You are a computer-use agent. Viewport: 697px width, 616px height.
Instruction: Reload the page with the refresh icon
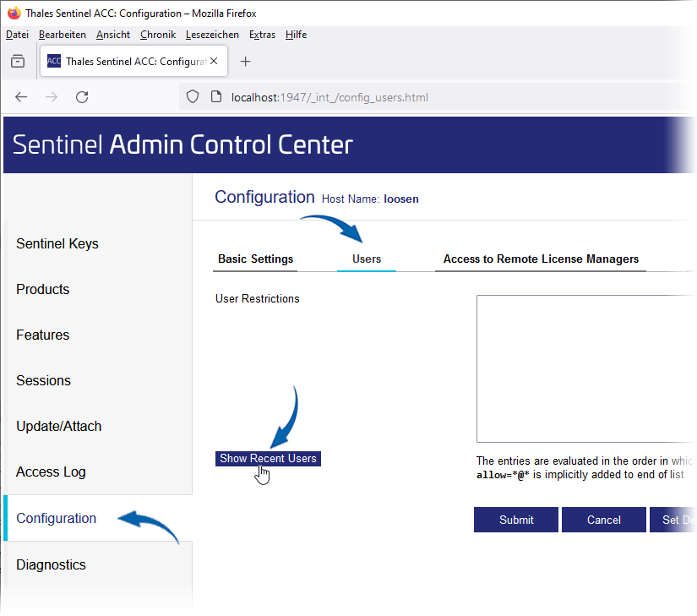(82, 97)
